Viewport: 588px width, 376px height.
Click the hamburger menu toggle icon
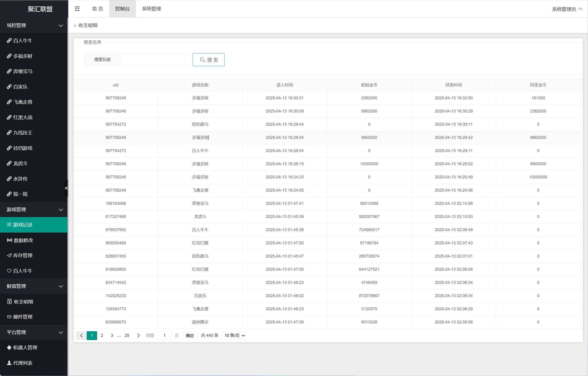click(x=77, y=9)
